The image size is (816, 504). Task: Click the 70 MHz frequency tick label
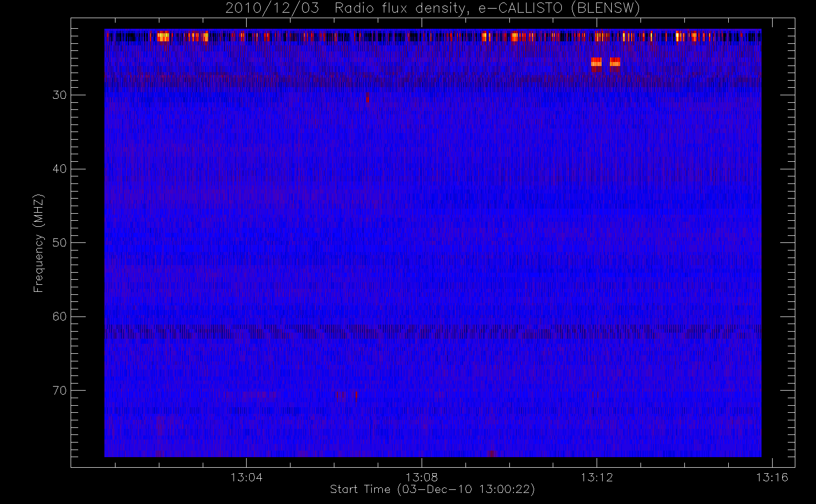(x=60, y=391)
